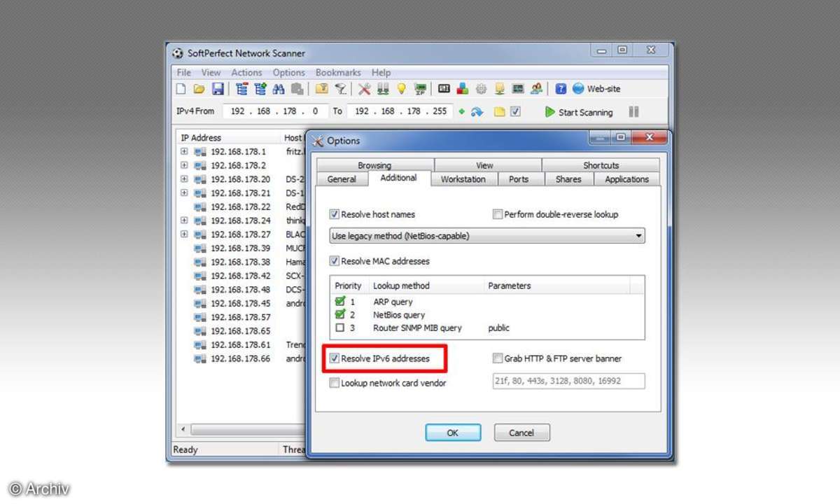This screenshot has height=504, width=840.
Task: Select the 192.168.178.39 row
Action: [x=240, y=248]
